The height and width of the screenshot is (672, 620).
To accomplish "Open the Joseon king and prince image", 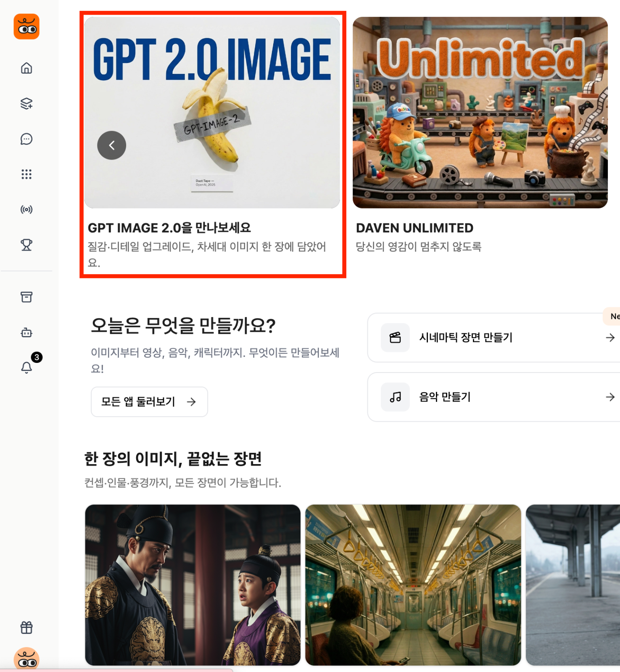I will click(x=193, y=585).
